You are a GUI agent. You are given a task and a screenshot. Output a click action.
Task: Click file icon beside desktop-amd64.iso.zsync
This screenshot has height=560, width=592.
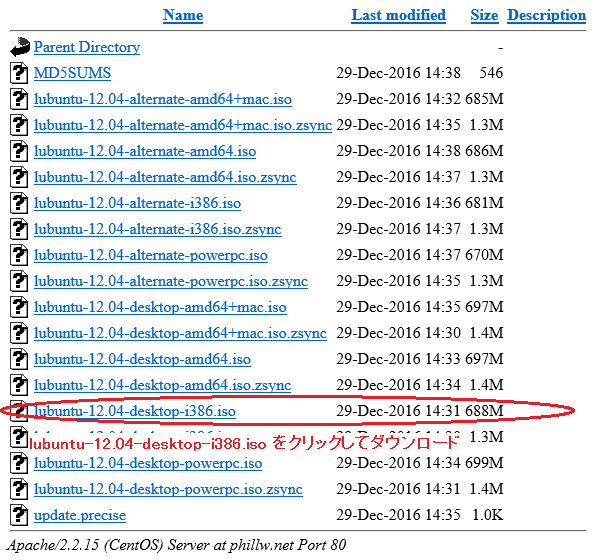point(19,385)
